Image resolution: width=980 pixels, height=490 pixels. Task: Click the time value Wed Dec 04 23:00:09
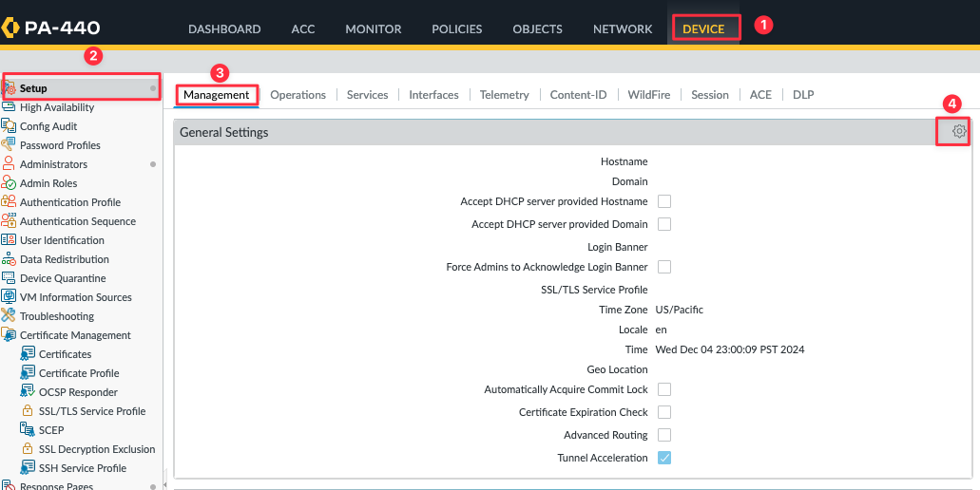[730, 349]
